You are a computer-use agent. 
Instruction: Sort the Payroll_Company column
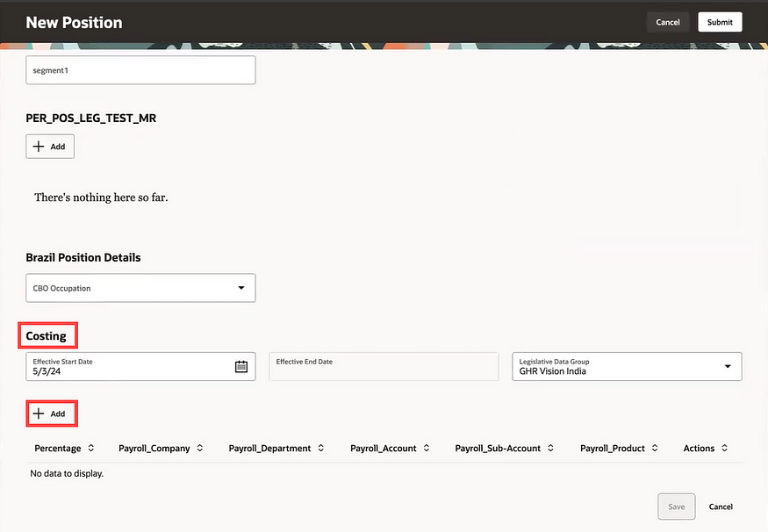click(x=200, y=449)
